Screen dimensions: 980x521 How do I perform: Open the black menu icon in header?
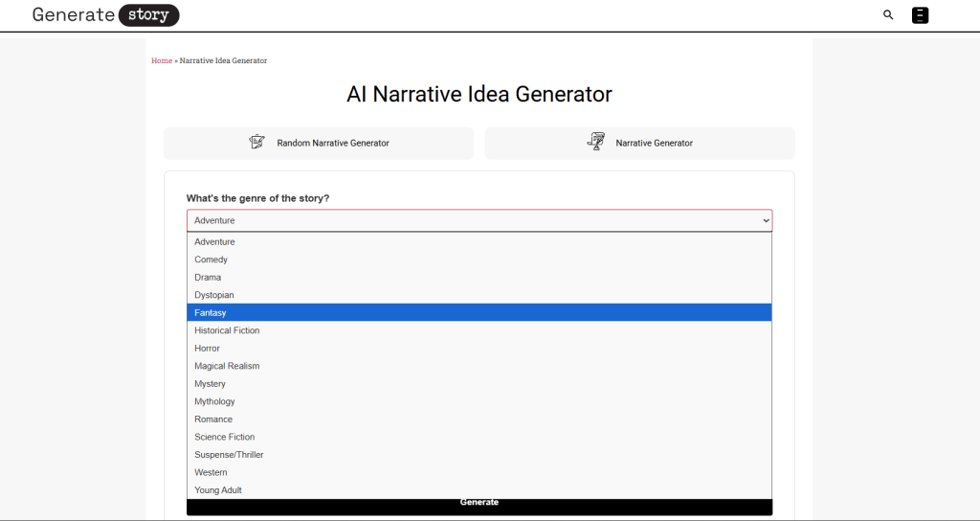[x=920, y=15]
